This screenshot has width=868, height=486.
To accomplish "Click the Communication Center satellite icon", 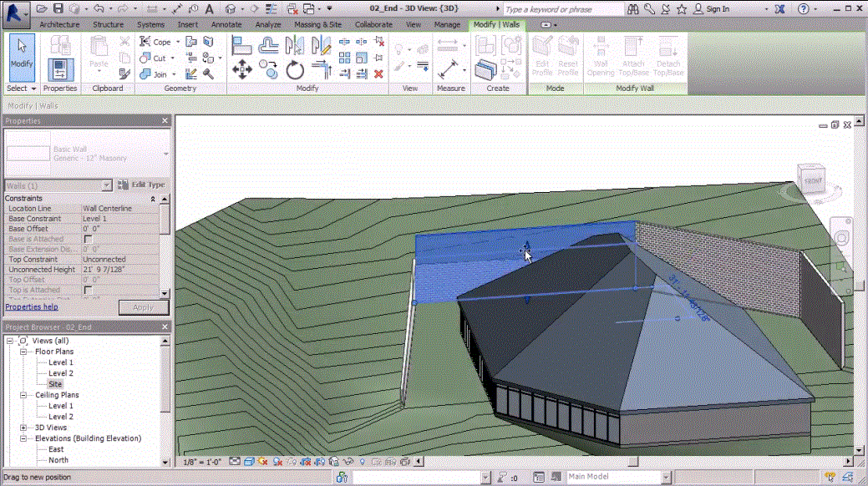I will (666, 9).
